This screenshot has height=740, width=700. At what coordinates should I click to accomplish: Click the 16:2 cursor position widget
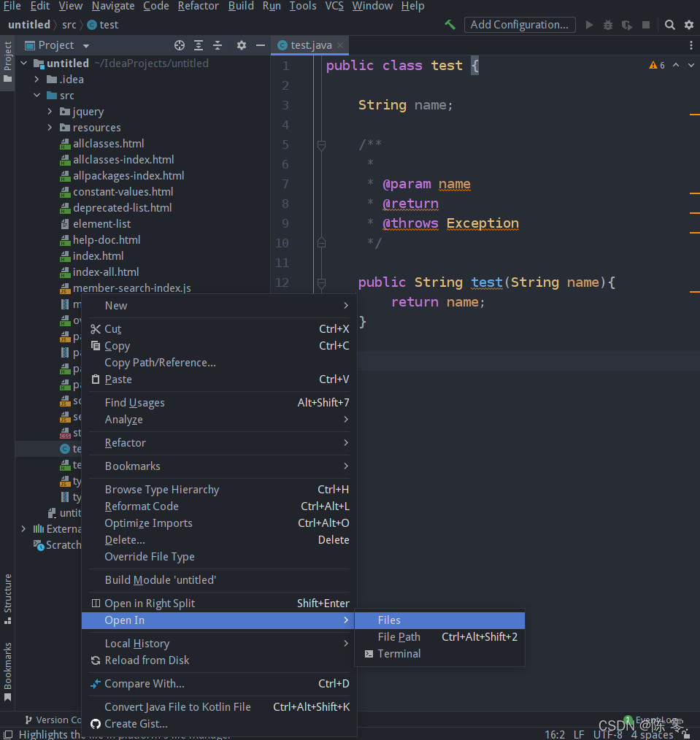tap(555, 734)
